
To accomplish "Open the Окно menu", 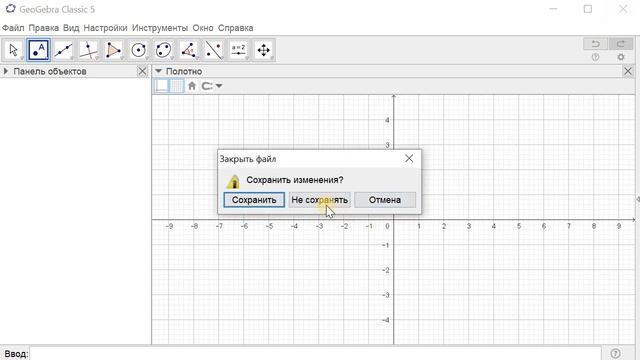I will coord(203,28).
